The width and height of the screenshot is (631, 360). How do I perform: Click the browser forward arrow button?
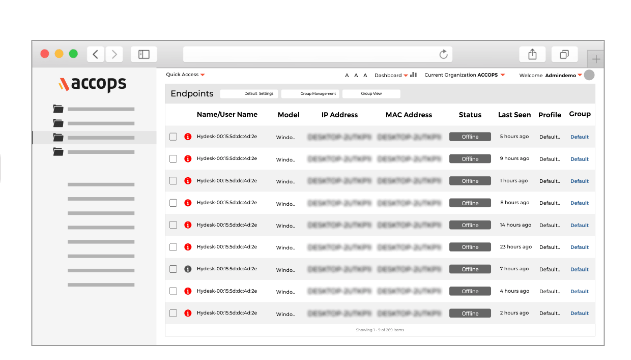(x=114, y=54)
